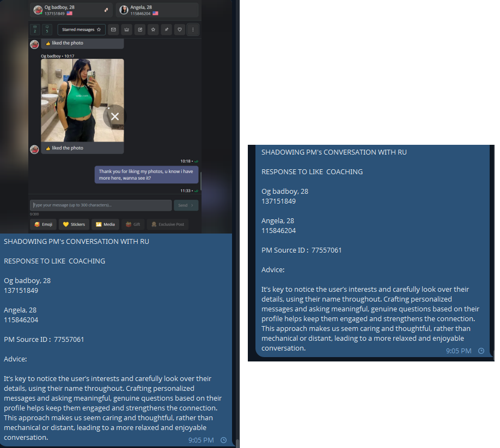This screenshot has width=500, height=448.
Task: Click the Exclusive Post button
Action: point(168,224)
